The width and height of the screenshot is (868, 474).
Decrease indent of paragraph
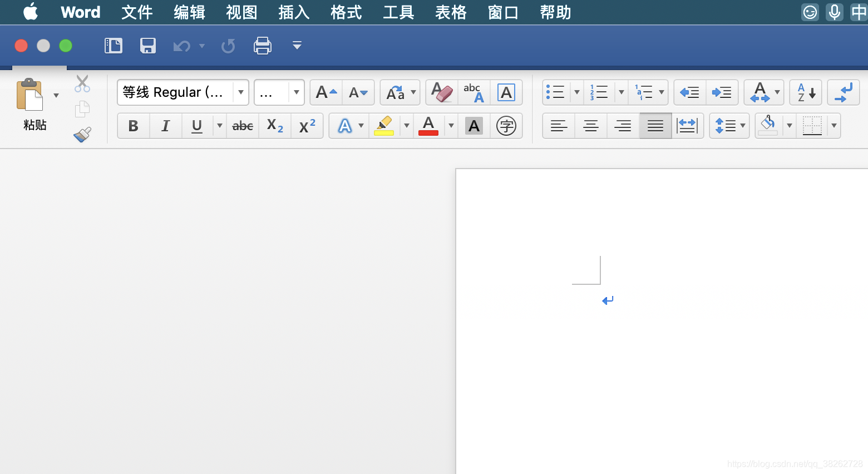pos(690,92)
